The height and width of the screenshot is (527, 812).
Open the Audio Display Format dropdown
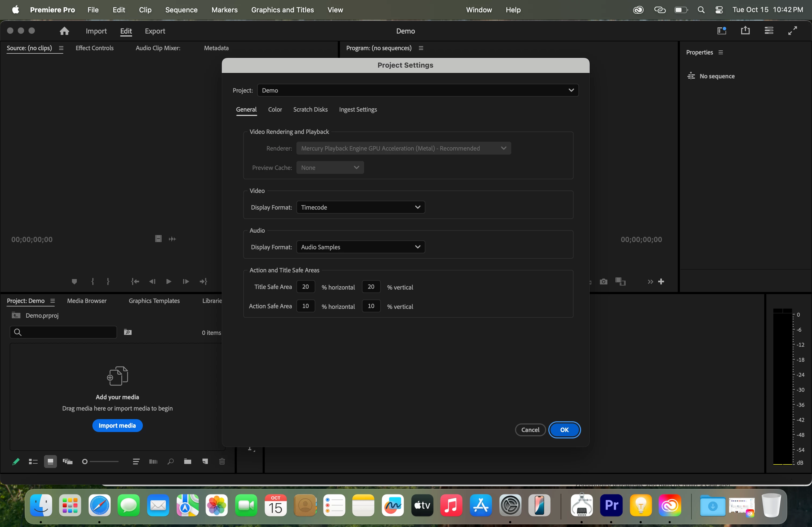361,247
